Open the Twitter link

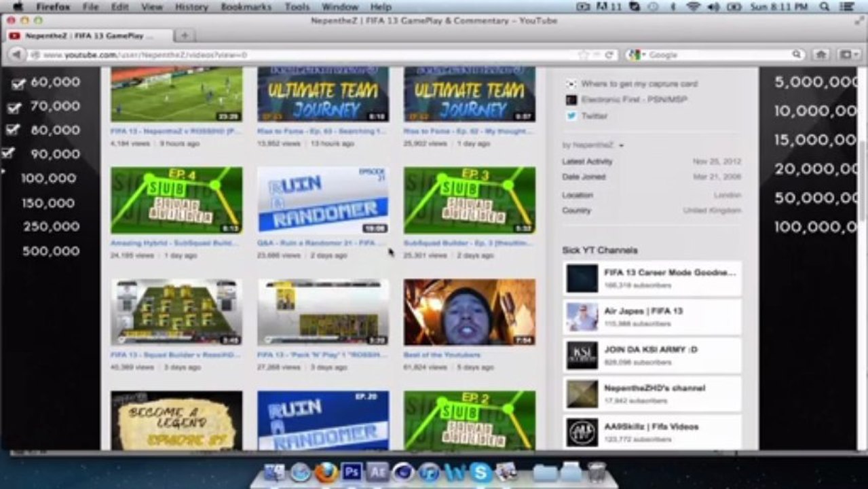(594, 116)
